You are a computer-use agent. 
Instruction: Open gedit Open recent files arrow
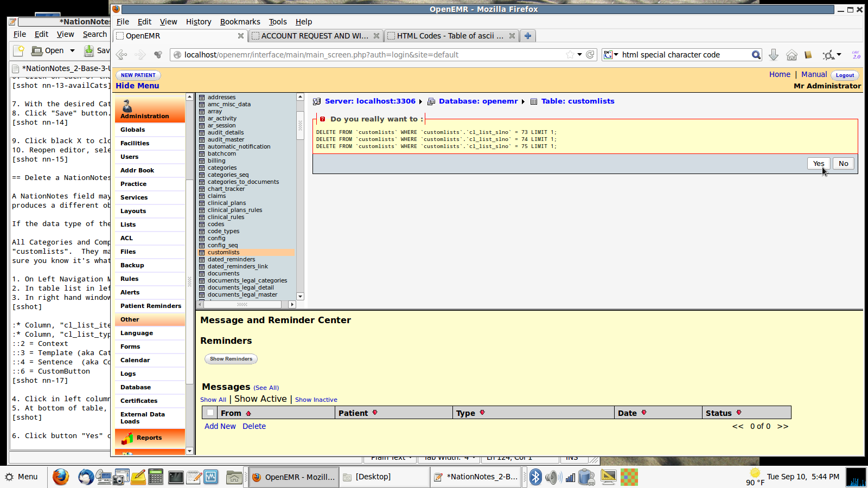click(x=72, y=50)
